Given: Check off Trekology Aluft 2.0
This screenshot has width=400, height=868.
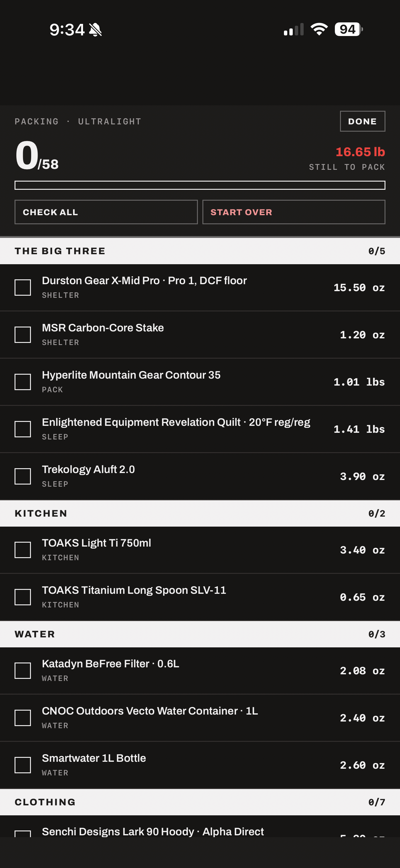Looking at the screenshot, I should click(x=23, y=476).
